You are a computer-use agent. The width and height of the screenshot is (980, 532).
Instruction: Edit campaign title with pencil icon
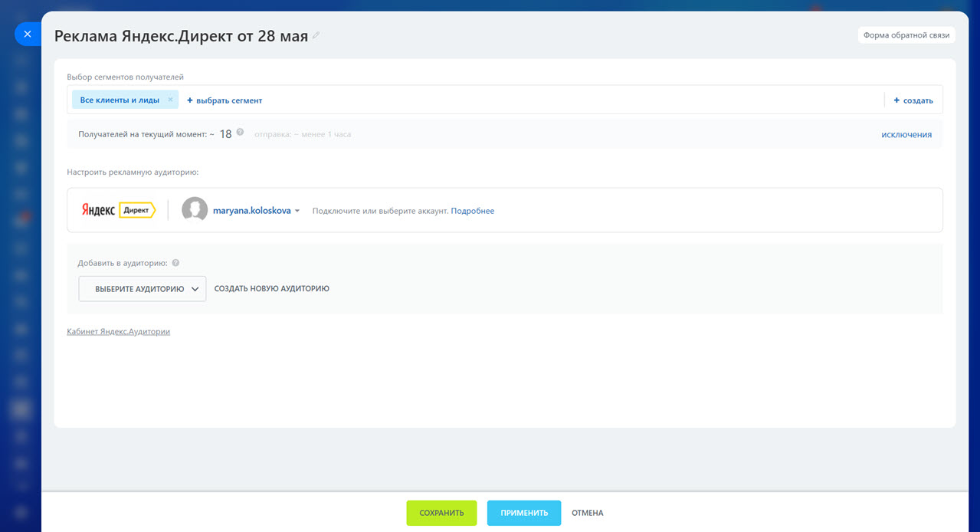pos(316,36)
